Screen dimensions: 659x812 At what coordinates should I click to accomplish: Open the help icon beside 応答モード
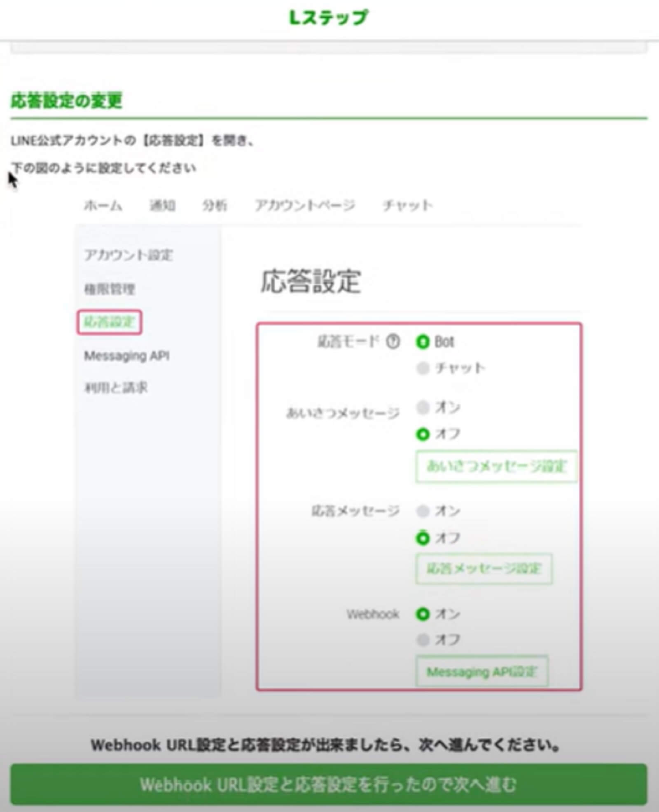(393, 342)
